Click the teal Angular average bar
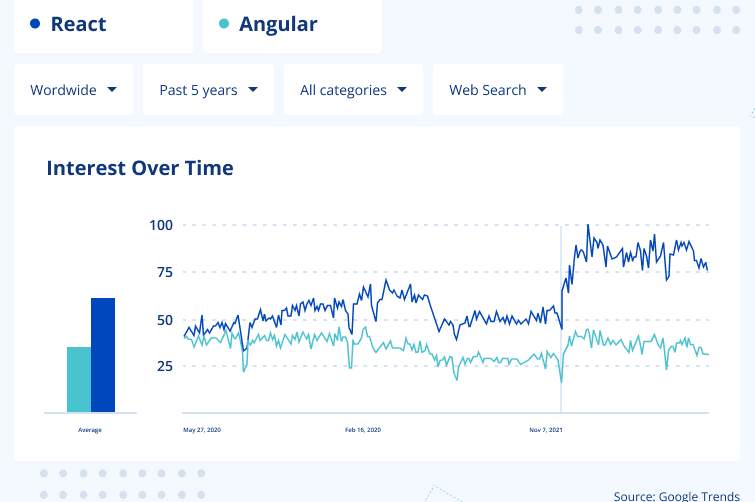755x502 pixels. pyautogui.click(x=78, y=379)
